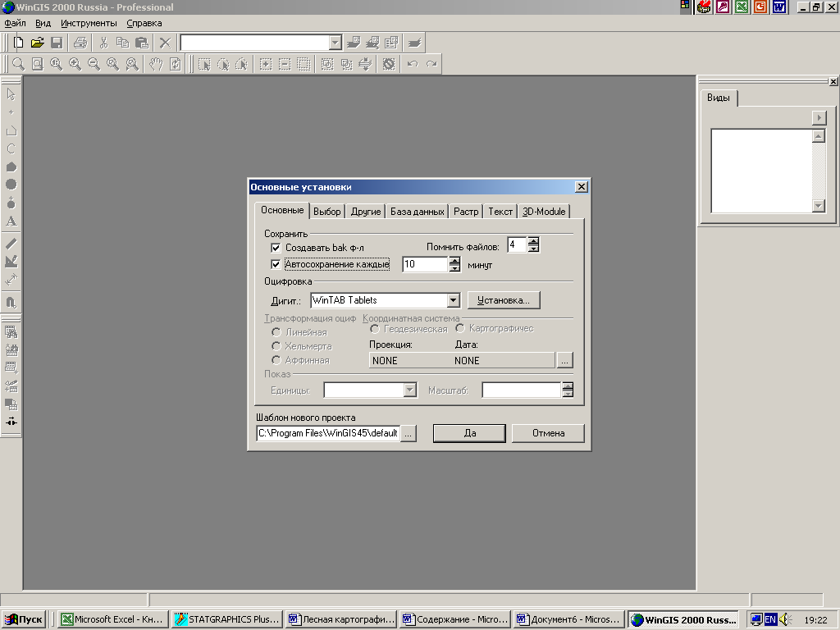Open the Инструменты menu

89,23
